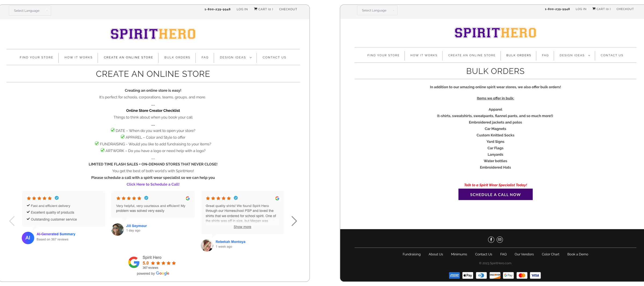This screenshot has width=644, height=286.
Task: Click the email envelope icon in the footer
Action: click(500, 240)
